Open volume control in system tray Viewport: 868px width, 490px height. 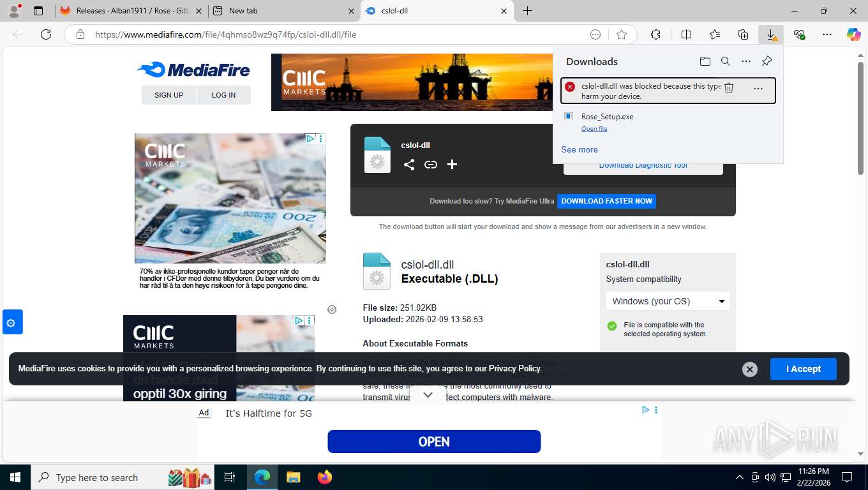pyautogui.click(x=770, y=477)
